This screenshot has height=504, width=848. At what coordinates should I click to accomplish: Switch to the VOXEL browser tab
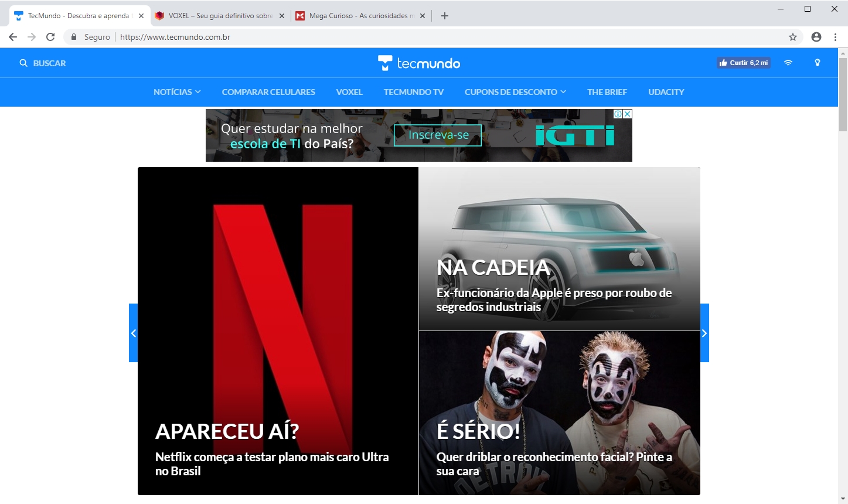(x=221, y=16)
